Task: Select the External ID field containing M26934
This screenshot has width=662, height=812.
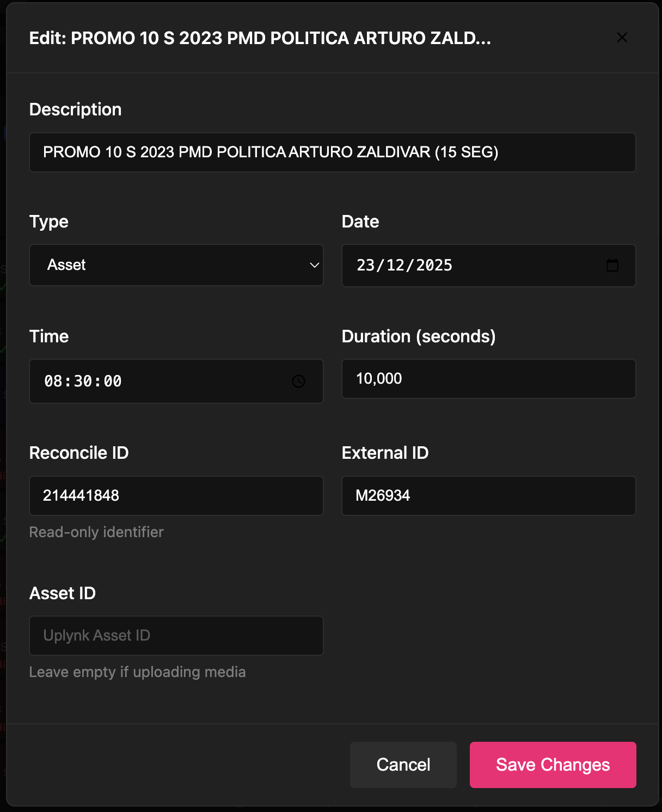Action: coord(488,496)
